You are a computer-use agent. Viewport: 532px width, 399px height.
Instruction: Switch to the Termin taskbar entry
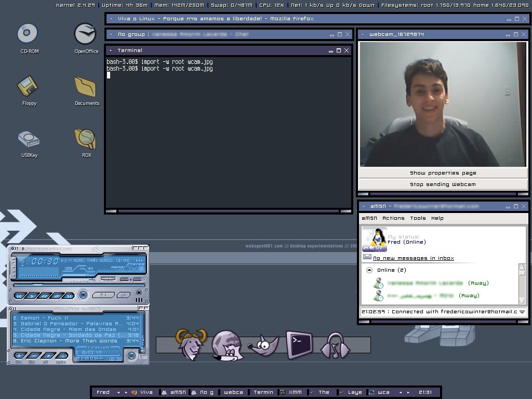(x=263, y=392)
